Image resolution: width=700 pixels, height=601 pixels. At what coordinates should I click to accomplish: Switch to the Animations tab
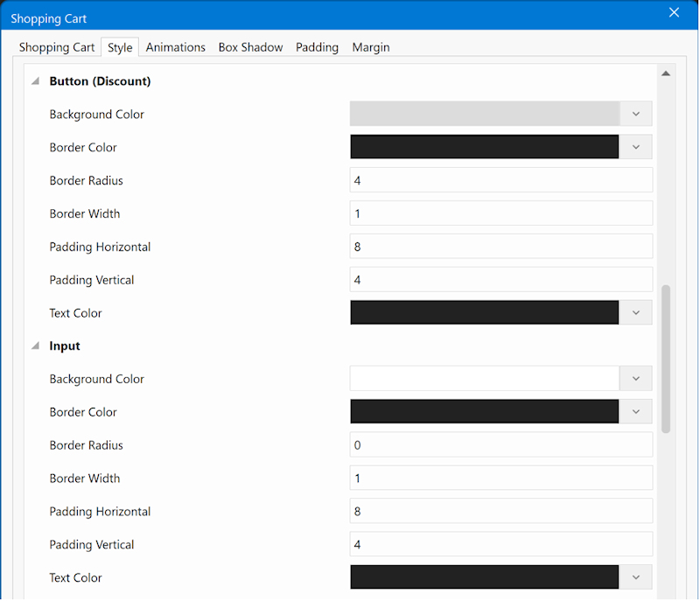[175, 47]
